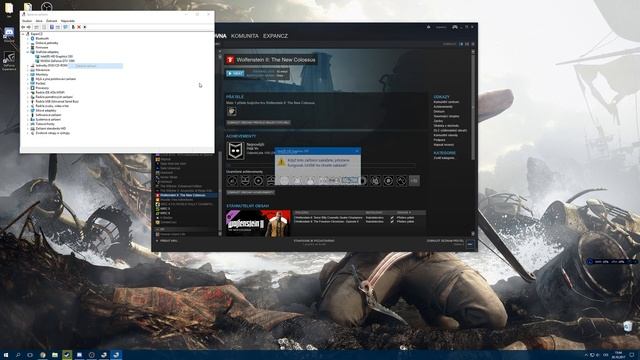640x360 pixels.
Task: Open File Explorer from the taskbar
Action: point(55,355)
